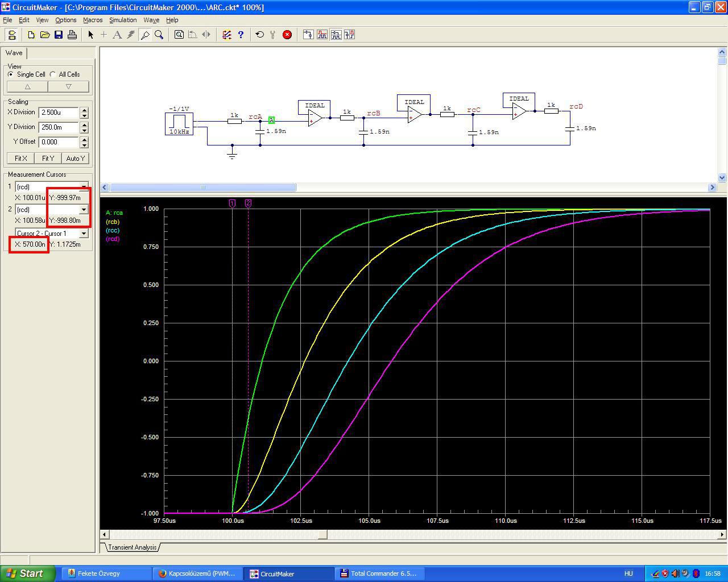The height and width of the screenshot is (582, 728).
Task: Select the Single Cell radio button
Action: (11, 74)
